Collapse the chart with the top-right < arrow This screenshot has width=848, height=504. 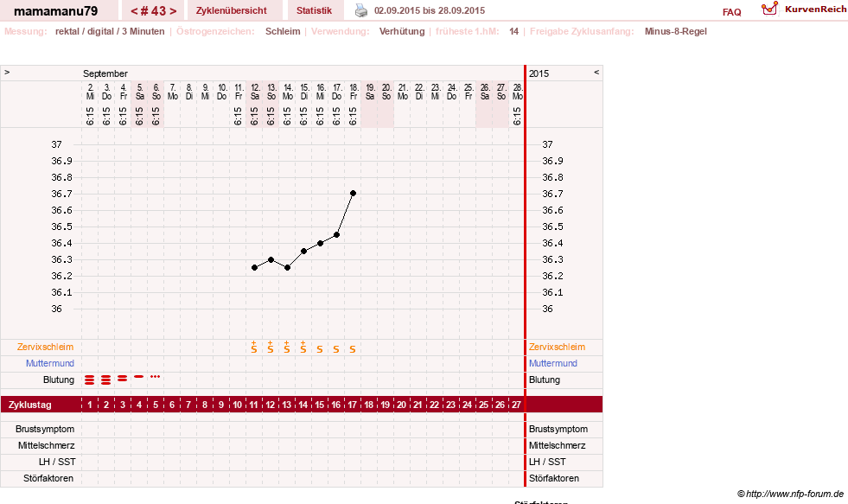pyautogui.click(x=596, y=72)
